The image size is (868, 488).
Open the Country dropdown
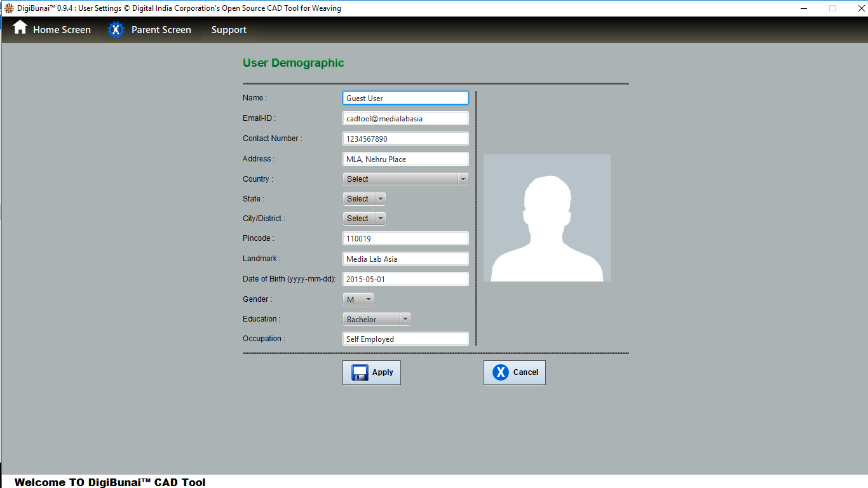point(405,179)
